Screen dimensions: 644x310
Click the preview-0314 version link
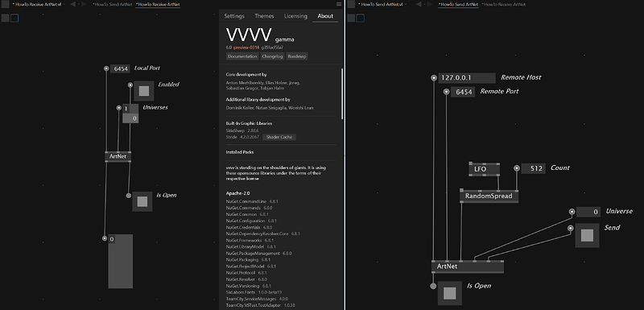(246, 48)
